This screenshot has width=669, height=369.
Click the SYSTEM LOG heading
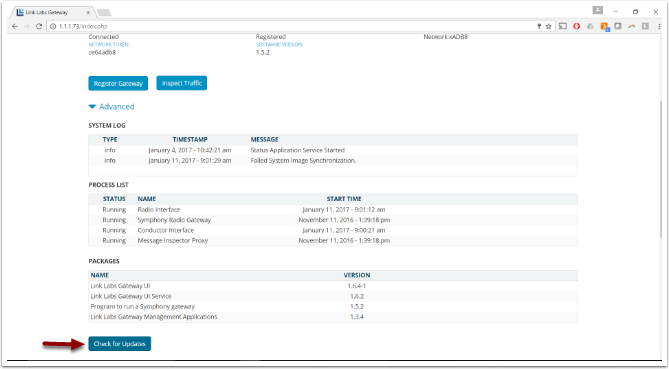(x=107, y=125)
